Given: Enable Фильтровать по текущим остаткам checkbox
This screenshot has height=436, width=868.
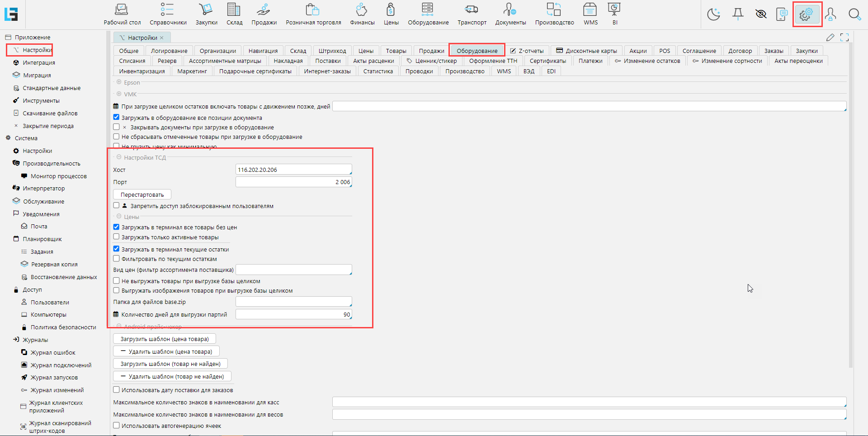Looking at the screenshot, I should click(x=116, y=259).
